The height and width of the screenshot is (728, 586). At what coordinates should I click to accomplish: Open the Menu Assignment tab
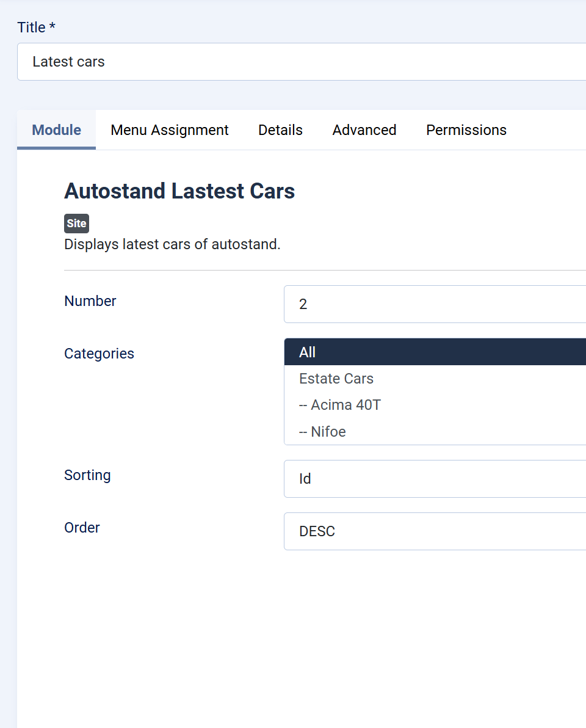(x=169, y=130)
